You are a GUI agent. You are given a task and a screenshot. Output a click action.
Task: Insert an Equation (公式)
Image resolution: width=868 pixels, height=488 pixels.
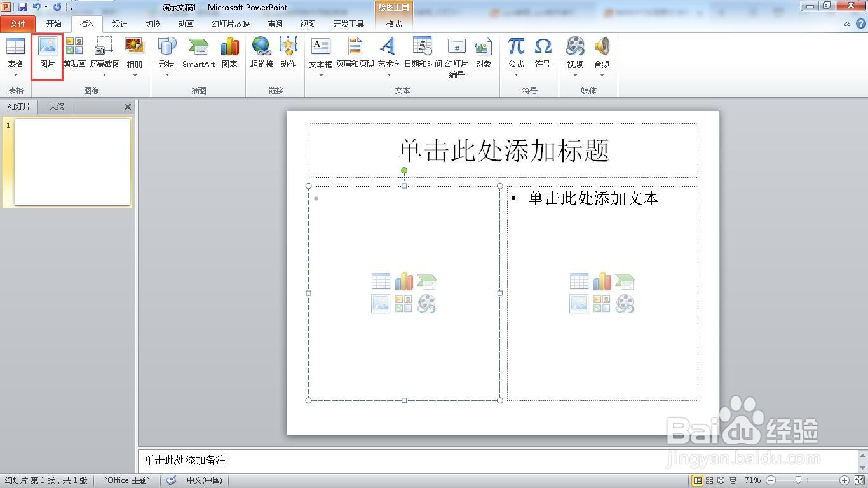point(516,52)
